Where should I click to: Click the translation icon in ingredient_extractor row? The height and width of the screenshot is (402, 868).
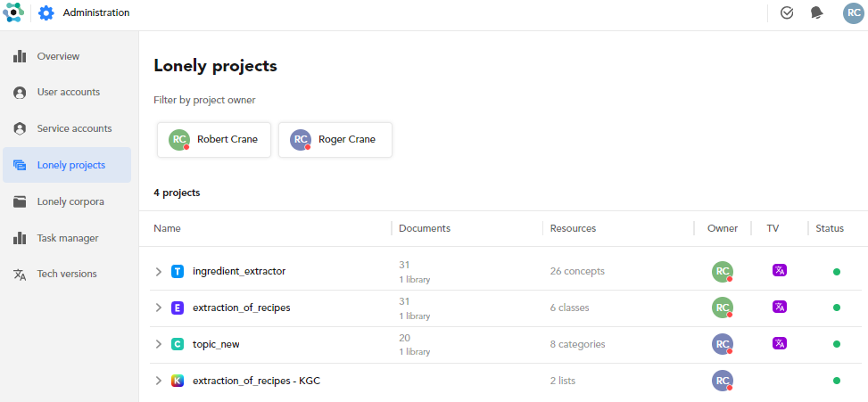(780, 271)
